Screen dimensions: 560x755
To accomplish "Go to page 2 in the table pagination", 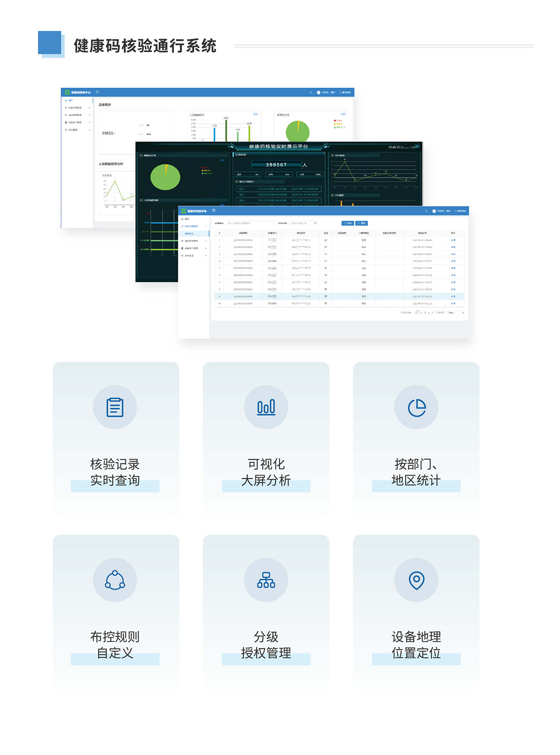I will (x=421, y=313).
